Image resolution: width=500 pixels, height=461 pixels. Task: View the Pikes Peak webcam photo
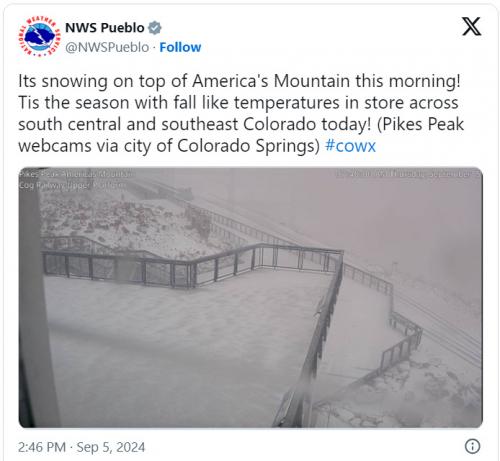point(250,297)
